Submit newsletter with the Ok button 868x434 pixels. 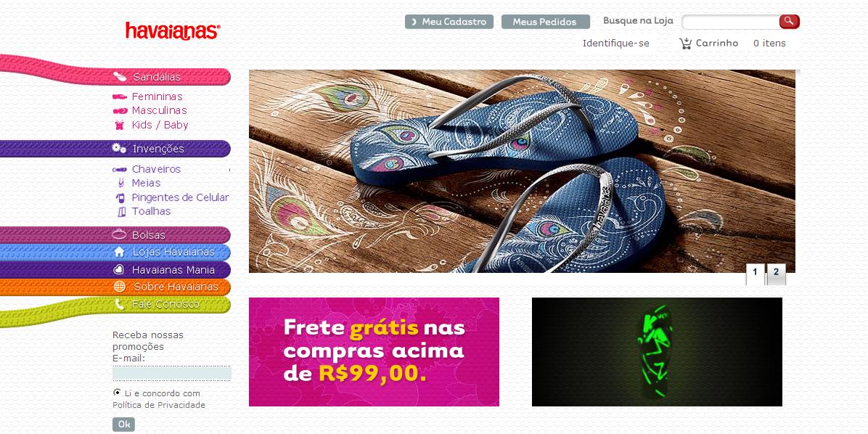[x=123, y=425]
